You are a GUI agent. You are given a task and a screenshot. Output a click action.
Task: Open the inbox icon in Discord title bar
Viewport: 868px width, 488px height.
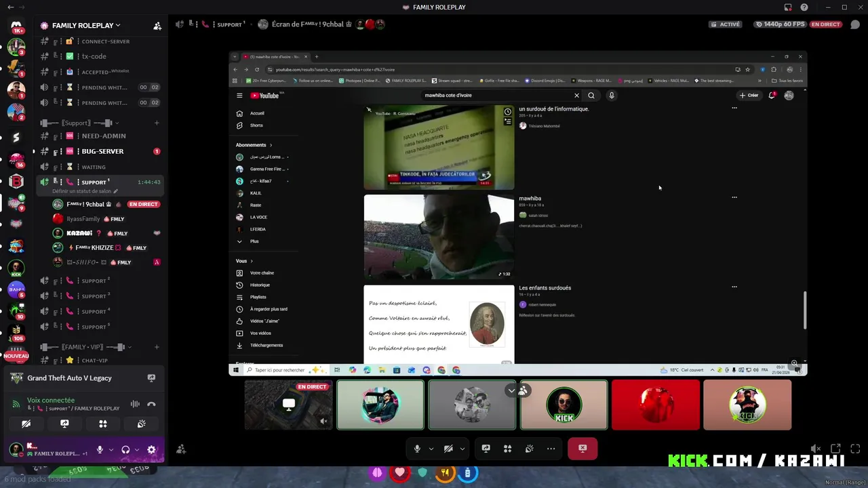click(787, 7)
